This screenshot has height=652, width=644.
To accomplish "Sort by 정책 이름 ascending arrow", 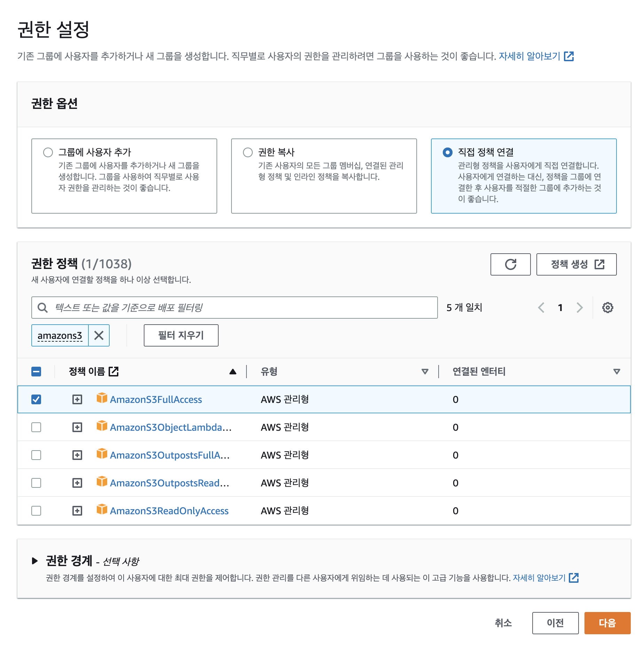I will point(233,372).
